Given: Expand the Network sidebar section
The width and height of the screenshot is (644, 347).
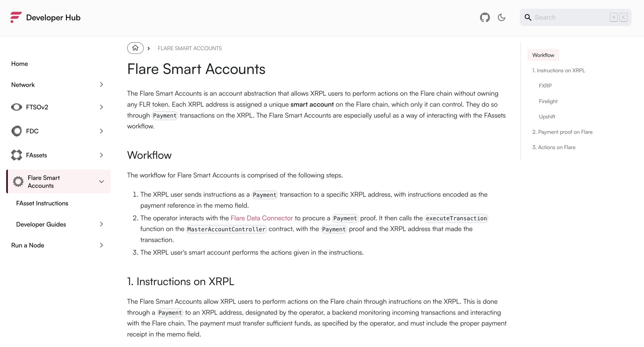Looking at the screenshot, I should tap(101, 85).
